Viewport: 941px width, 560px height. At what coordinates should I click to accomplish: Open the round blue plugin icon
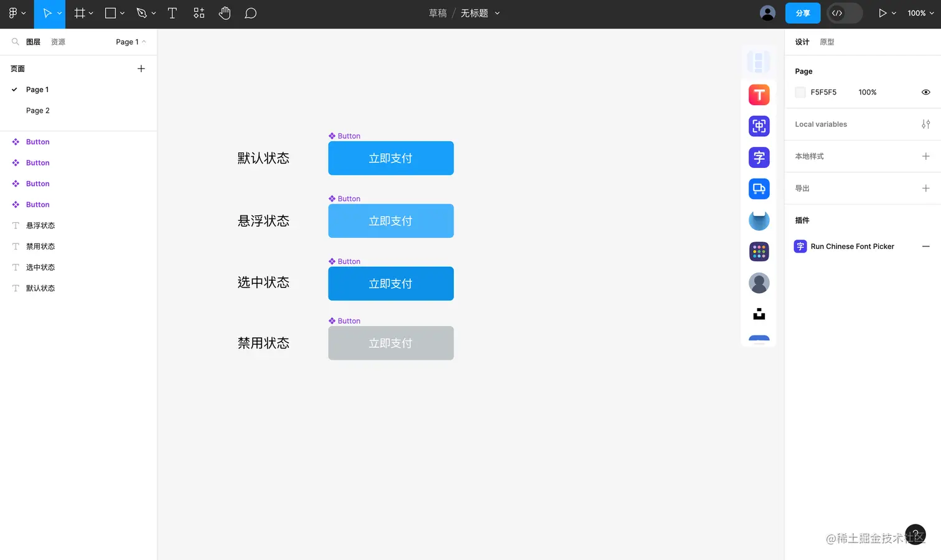tap(759, 220)
